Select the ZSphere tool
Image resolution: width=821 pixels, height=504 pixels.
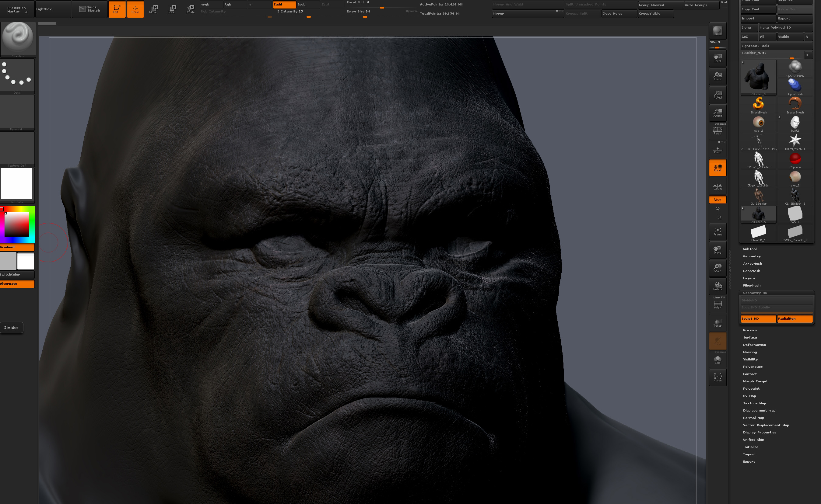795,160
